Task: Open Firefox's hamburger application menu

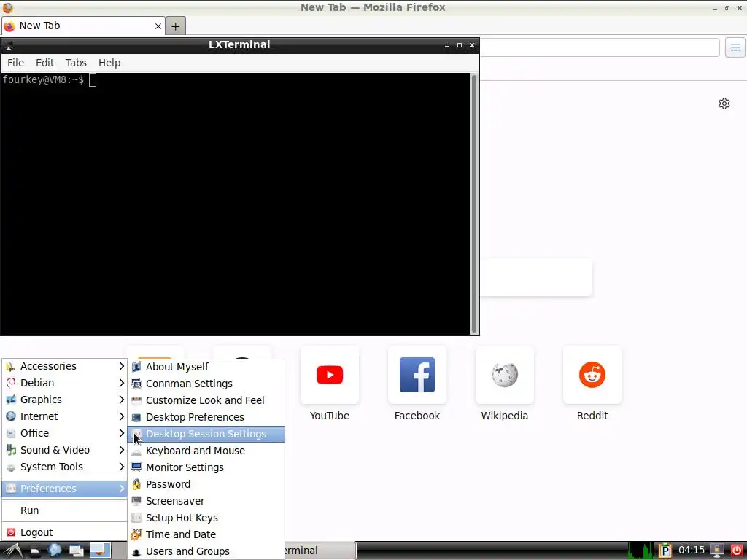Action: click(735, 47)
